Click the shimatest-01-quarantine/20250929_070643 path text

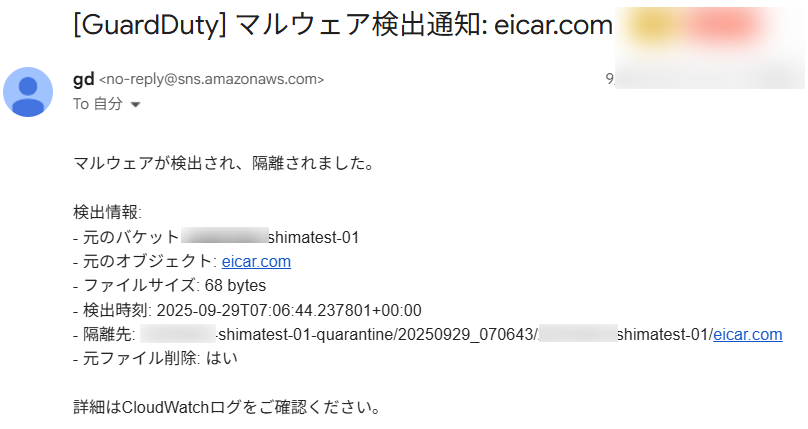(x=378, y=334)
